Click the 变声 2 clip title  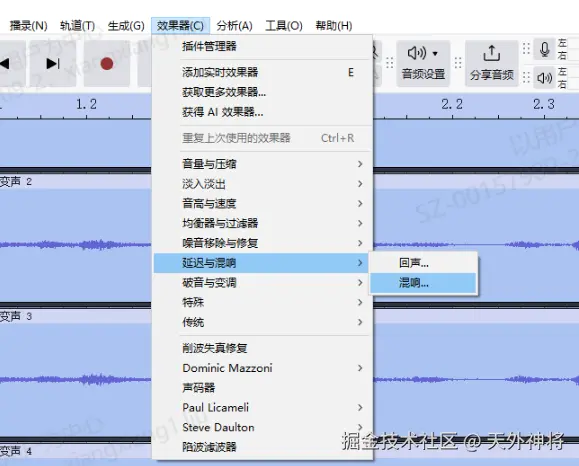16,182
